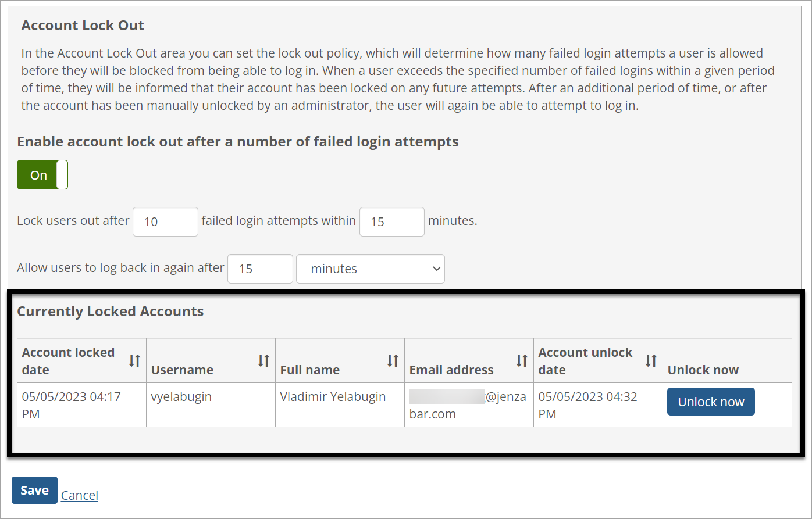Expand the minutes dropdown chevron
This screenshot has height=519, width=812.
(x=436, y=269)
